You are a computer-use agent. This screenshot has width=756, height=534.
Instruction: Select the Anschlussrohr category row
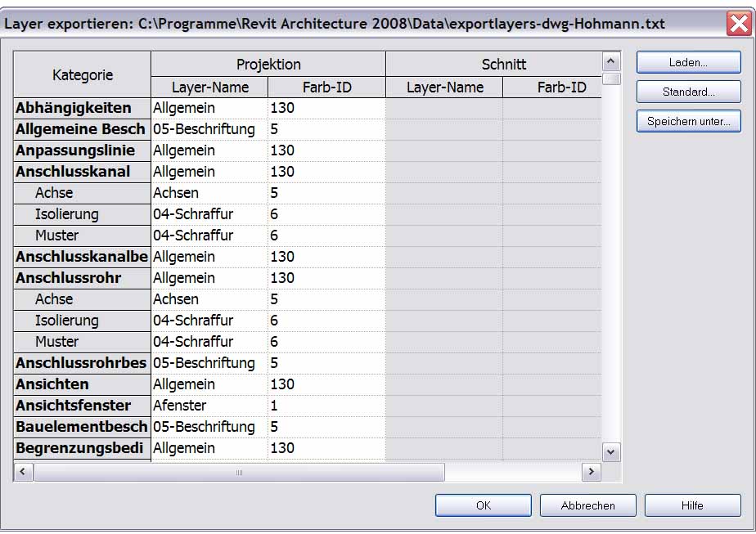(x=83, y=278)
